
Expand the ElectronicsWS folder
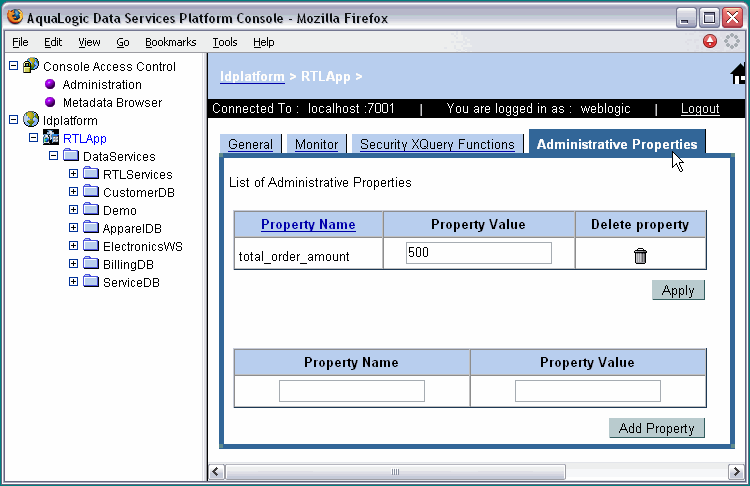coord(73,246)
